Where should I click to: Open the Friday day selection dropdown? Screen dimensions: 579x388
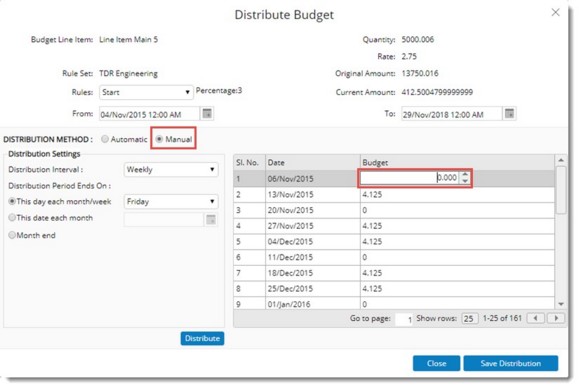[171, 202]
